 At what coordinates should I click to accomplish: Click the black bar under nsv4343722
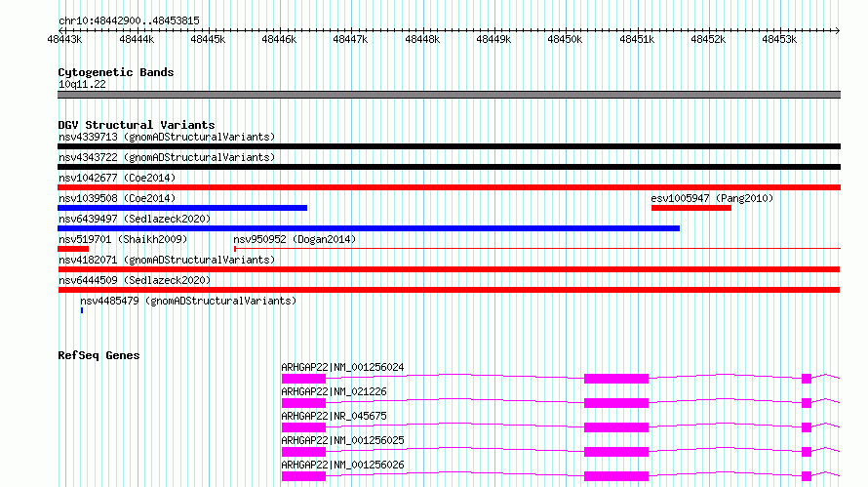pyautogui.click(x=449, y=167)
